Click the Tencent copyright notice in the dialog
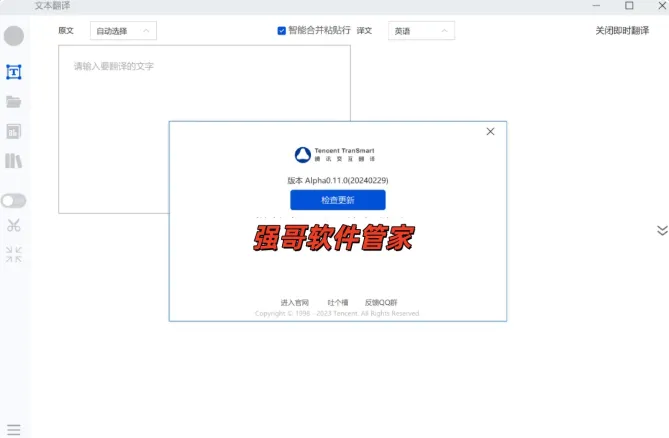Image resolution: width=669 pixels, height=438 pixels. click(337, 313)
